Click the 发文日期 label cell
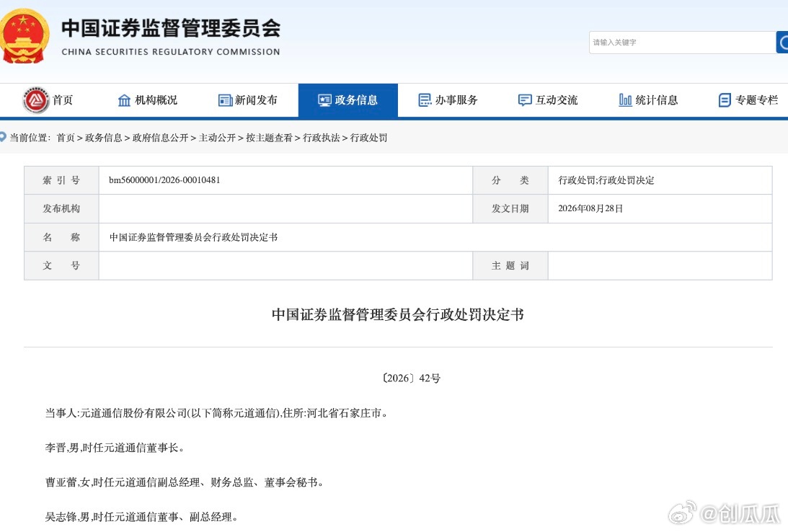Image resolution: width=788 pixels, height=532 pixels. tap(510, 208)
